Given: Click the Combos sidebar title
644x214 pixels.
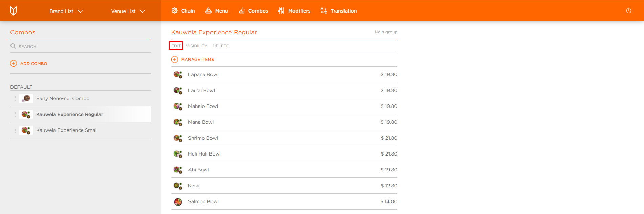Looking at the screenshot, I should [x=23, y=32].
